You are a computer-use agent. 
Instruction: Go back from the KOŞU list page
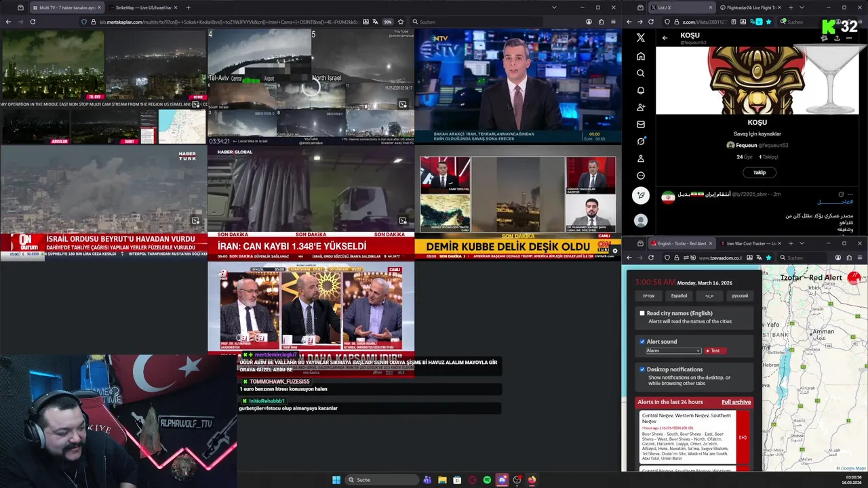pyautogui.click(x=665, y=38)
